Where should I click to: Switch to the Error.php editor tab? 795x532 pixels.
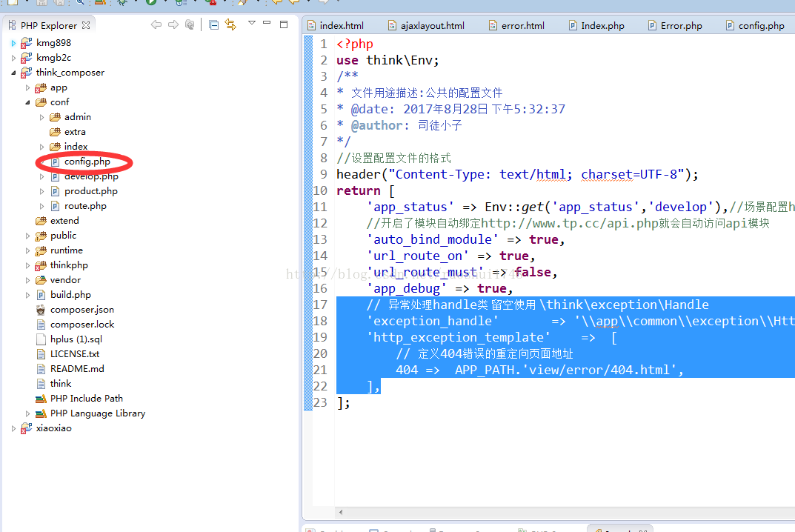point(676,25)
